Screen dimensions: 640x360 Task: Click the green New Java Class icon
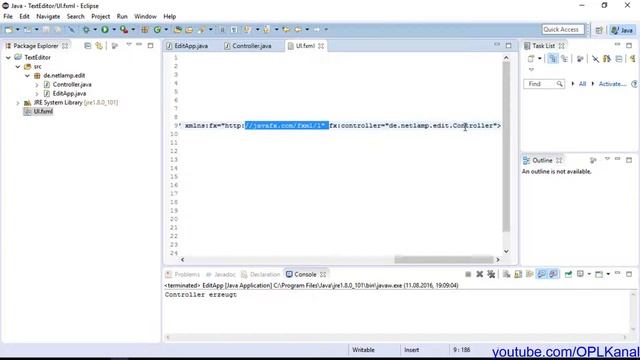click(157, 29)
